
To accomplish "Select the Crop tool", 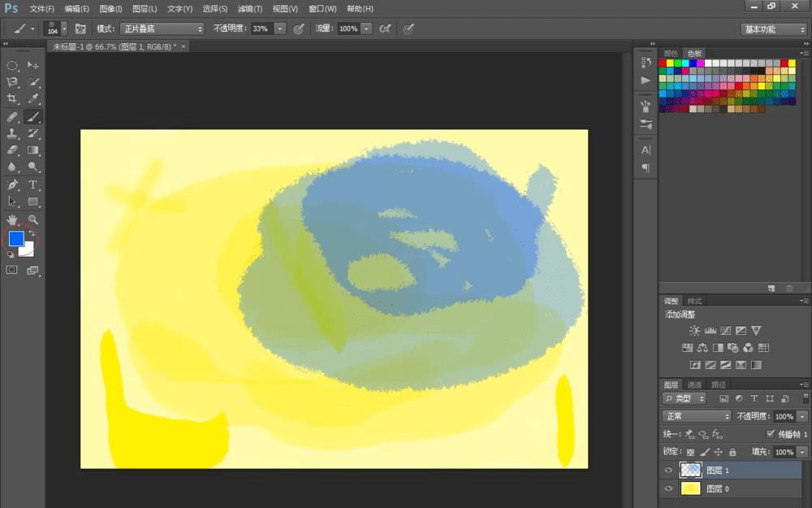I will 12,98.
